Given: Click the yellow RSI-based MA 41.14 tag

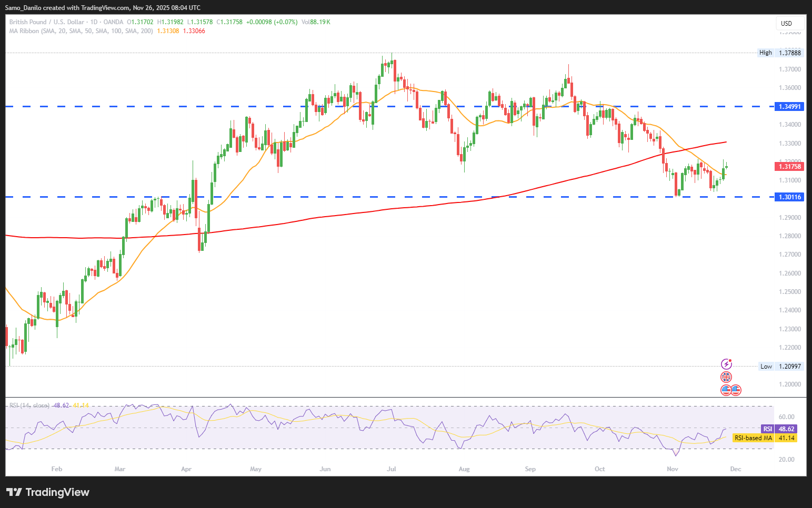Looking at the screenshot, I should click(x=764, y=438).
